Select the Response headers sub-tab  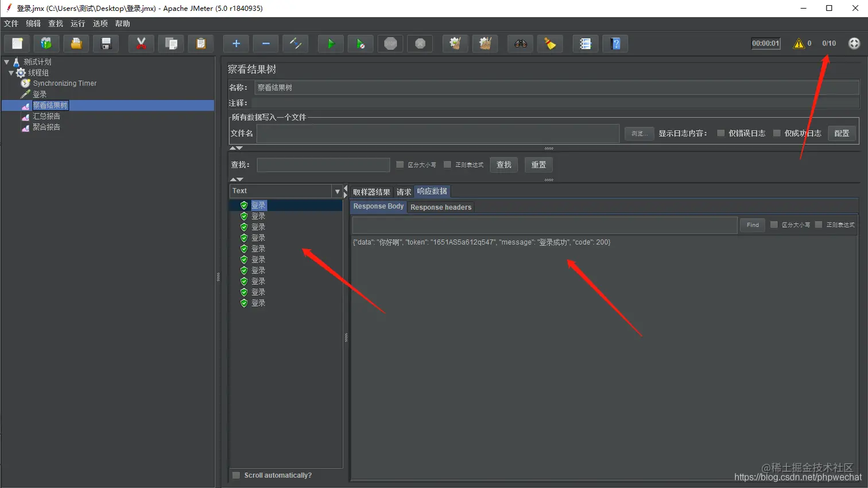[x=441, y=207]
